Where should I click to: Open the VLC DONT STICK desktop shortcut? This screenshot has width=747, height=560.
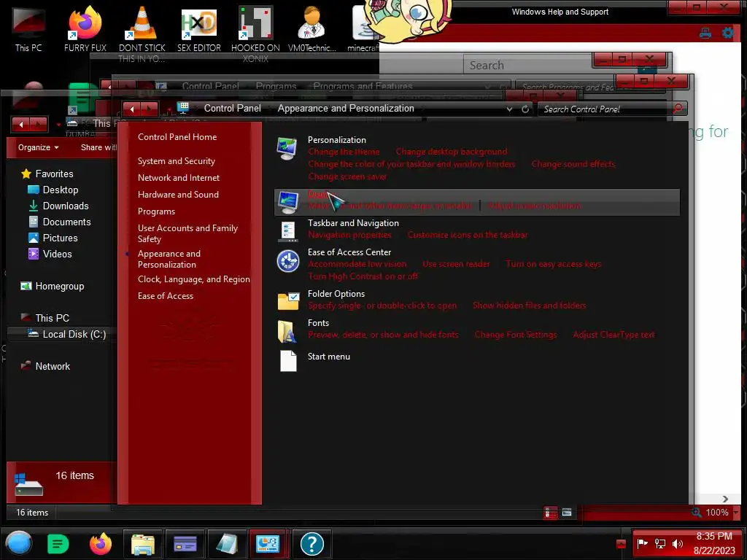[x=142, y=34]
